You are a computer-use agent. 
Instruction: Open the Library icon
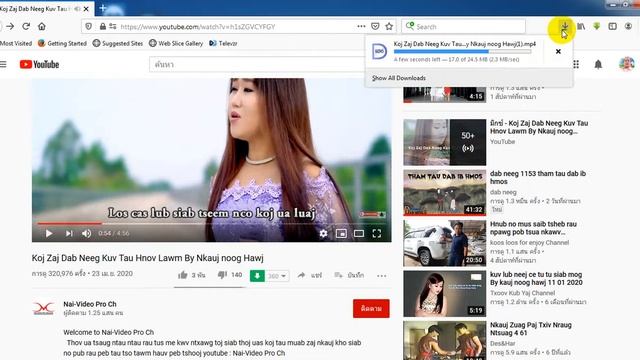click(581, 27)
